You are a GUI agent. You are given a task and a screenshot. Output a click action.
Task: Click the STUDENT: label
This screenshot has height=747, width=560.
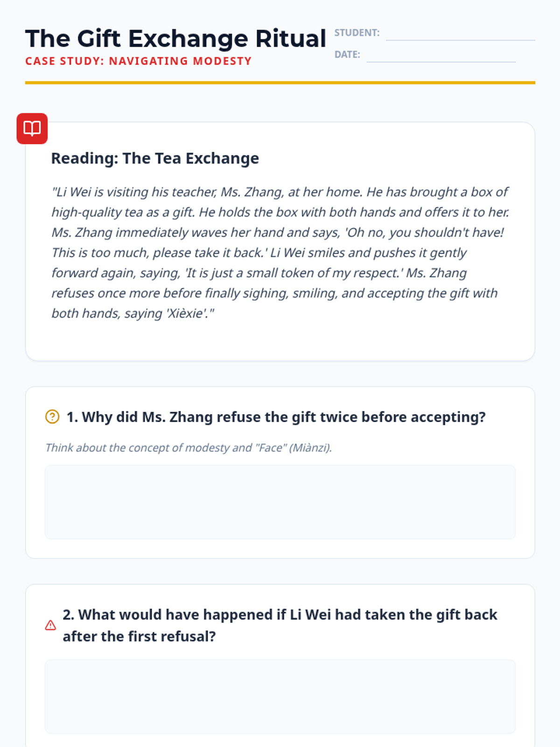coord(357,33)
